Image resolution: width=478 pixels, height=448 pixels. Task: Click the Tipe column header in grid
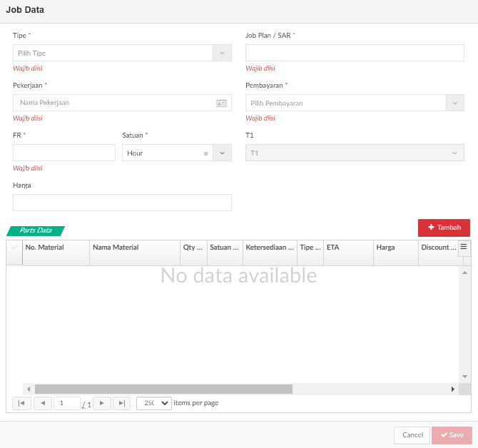point(310,253)
